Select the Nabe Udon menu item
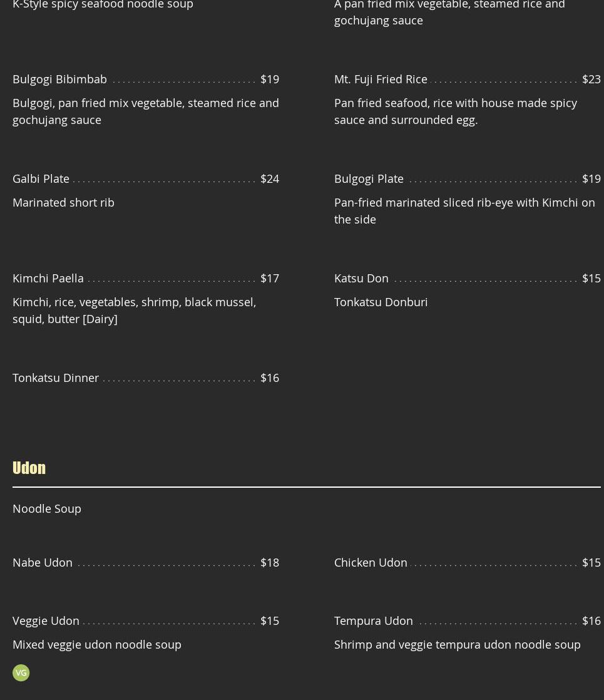 [43, 562]
